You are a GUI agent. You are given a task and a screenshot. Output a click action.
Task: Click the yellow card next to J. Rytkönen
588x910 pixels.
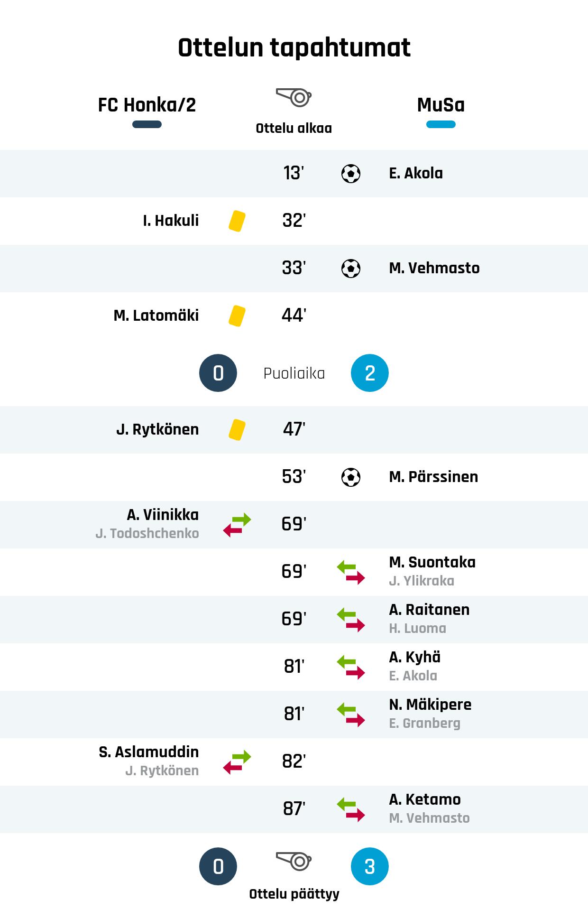pyautogui.click(x=237, y=430)
